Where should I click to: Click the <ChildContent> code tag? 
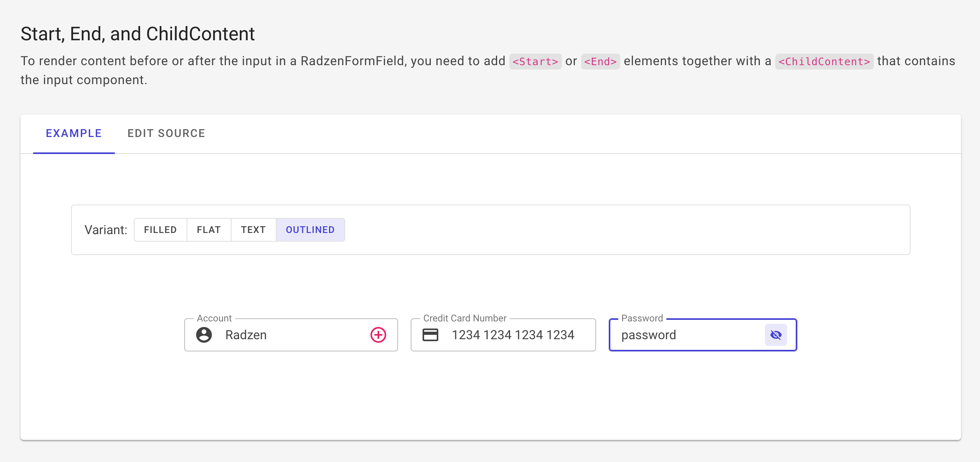(824, 62)
